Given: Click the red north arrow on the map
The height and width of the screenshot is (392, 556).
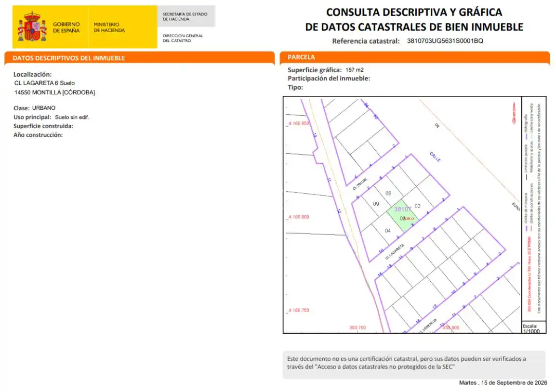Looking at the screenshot, I should (514, 113).
